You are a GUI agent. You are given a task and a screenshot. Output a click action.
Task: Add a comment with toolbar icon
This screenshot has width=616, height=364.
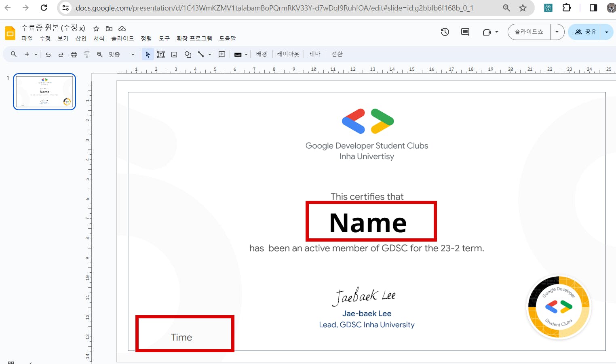click(x=222, y=55)
